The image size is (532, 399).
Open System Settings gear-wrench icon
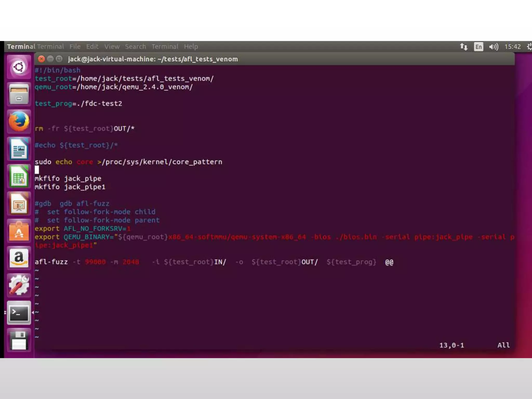(19, 285)
